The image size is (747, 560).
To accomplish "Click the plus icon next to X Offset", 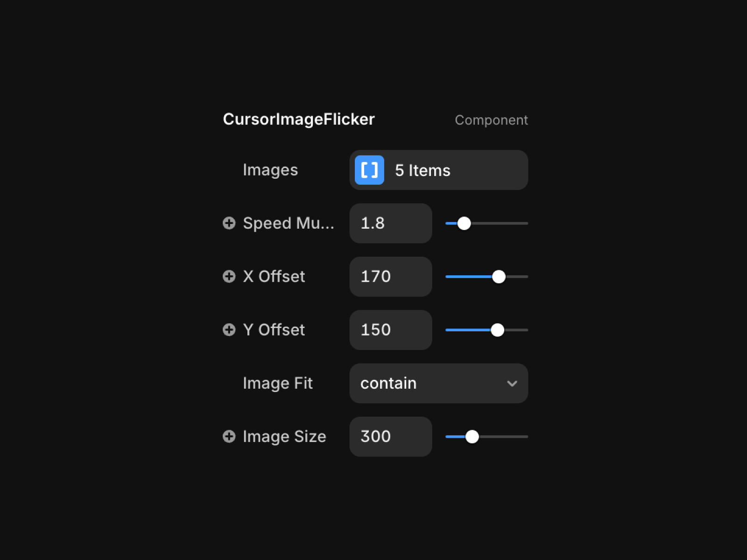I will click(229, 276).
